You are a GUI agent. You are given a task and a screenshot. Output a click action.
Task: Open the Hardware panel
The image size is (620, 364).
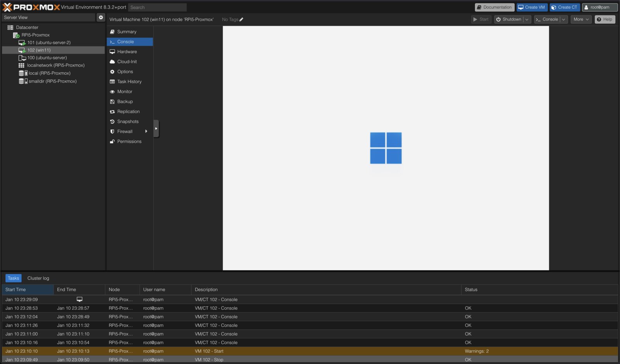coord(130,52)
